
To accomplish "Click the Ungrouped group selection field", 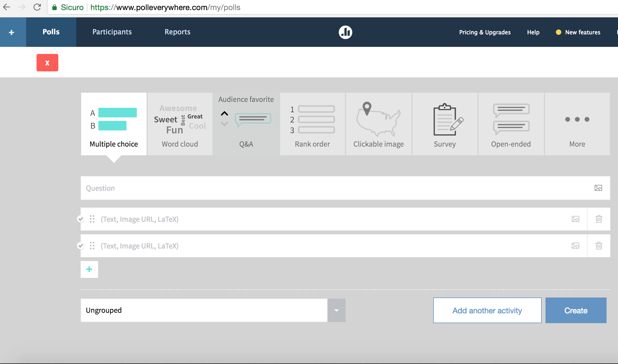I will (x=204, y=310).
